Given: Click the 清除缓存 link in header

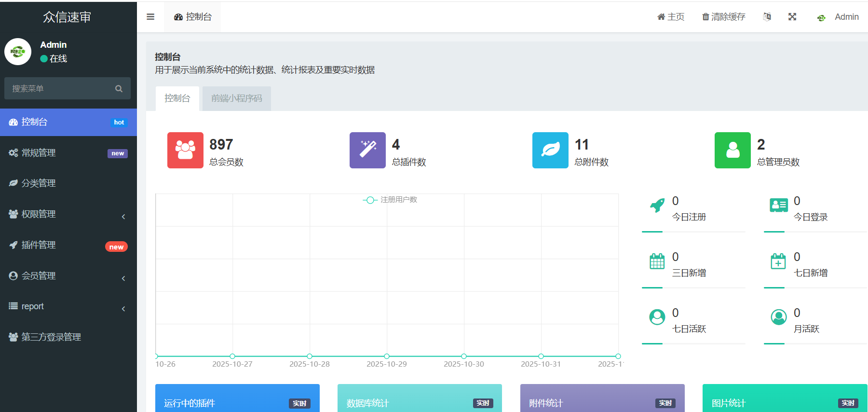Looking at the screenshot, I should pyautogui.click(x=723, y=17).
